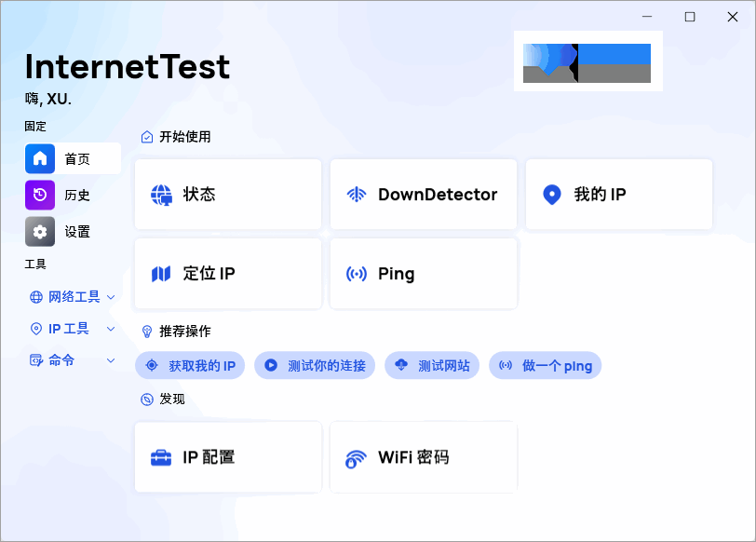Open the purple 历史 history icon
The image size is (756, 542).
pos(40,195)
